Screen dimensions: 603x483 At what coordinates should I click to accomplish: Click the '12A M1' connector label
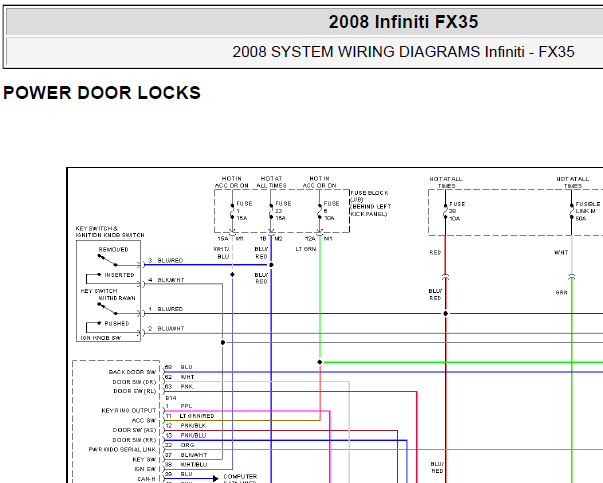(x=319, y=239)
